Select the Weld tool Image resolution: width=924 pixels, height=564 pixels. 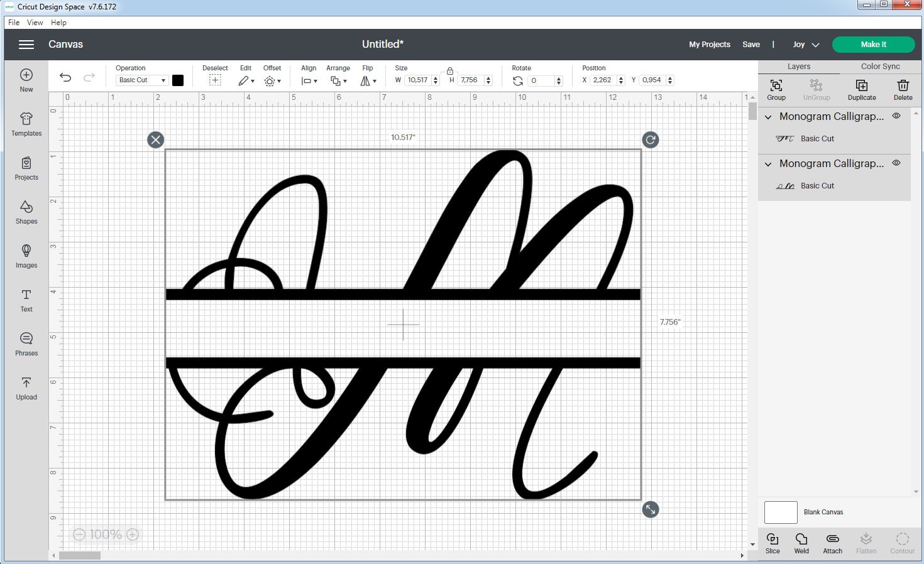tap(801, 542)
